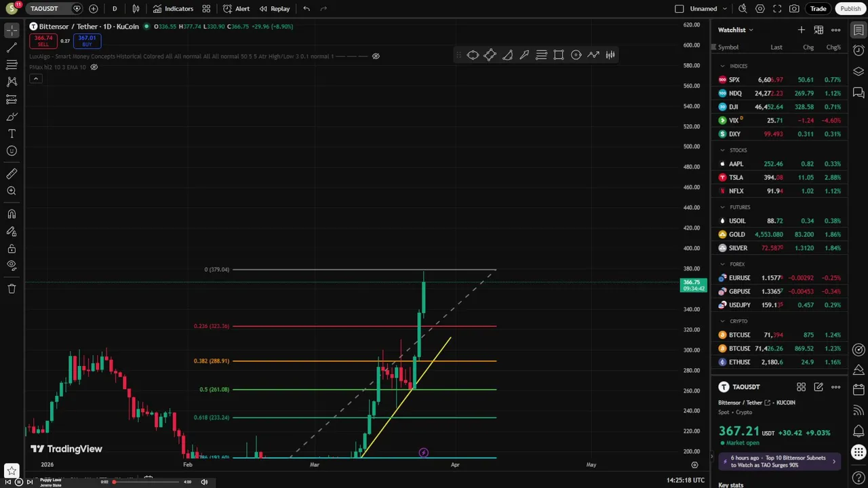
Task: Open object tree layers icon in right sidebar
Action: tap(859, 72)
